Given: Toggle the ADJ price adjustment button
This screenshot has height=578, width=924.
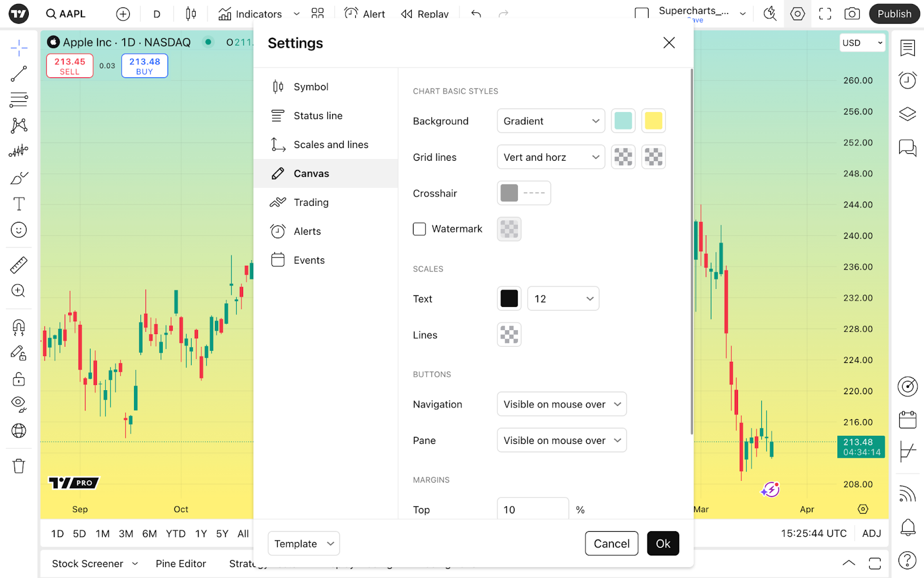Looking at the screenshot, I should coord(871,533).
